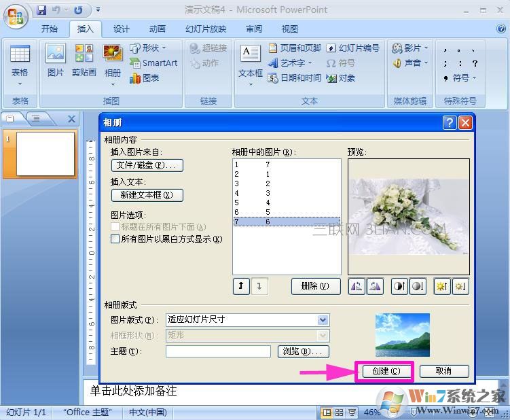Decrease brightness of the preview picture
The height and width of the screenshot is (420, 510).
[x=460, y=287]
